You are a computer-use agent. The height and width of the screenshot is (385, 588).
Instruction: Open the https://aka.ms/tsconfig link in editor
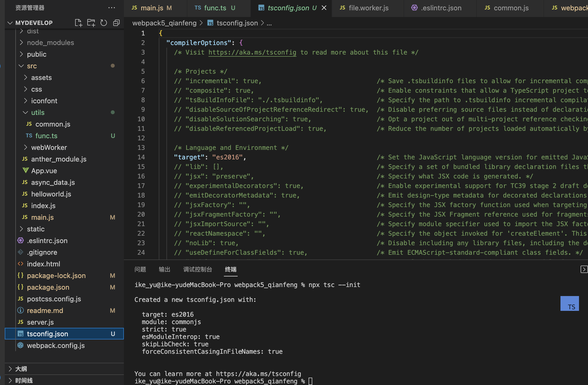[252, 52]
